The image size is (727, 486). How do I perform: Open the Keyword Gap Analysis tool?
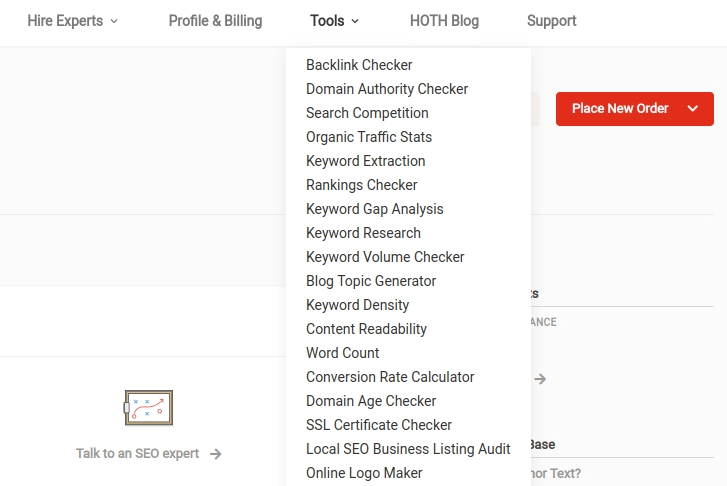[374, 209]
